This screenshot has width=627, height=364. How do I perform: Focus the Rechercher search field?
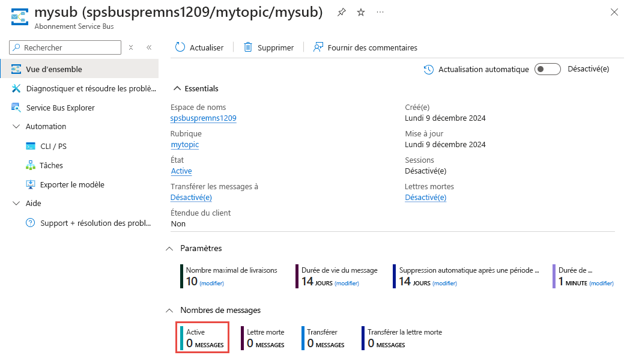pos(65,47)
